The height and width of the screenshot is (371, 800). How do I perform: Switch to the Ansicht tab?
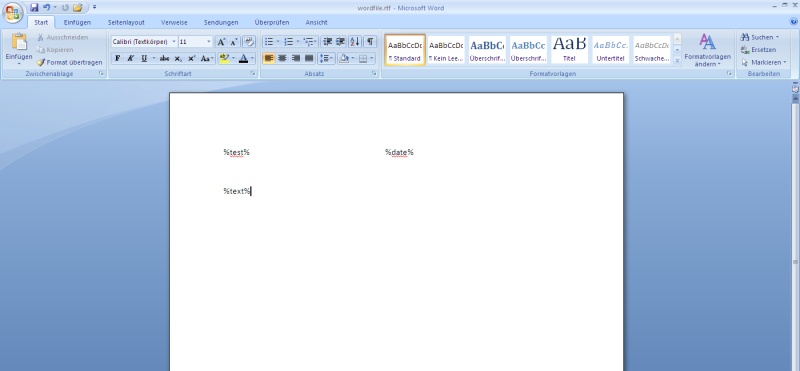coord(316,22)
